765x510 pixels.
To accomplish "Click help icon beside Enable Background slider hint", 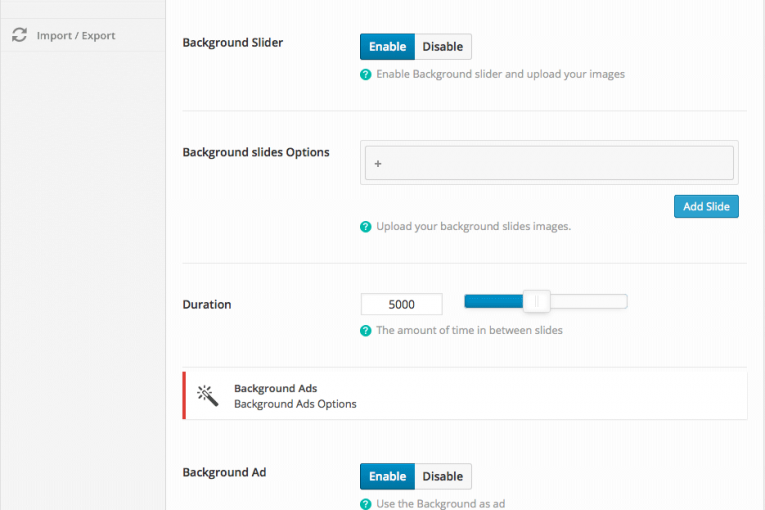I will (365, 75).
